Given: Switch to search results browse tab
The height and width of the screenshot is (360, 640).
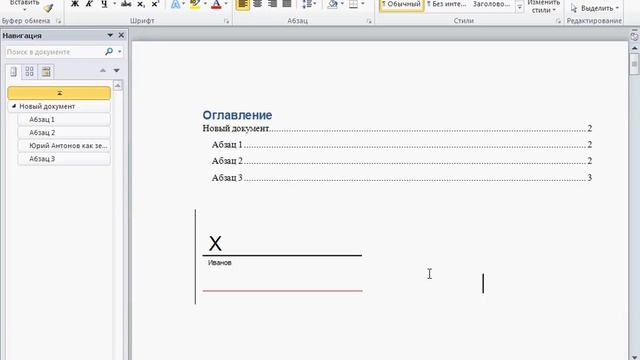Looking at the screenshot, I should point(46,72).
